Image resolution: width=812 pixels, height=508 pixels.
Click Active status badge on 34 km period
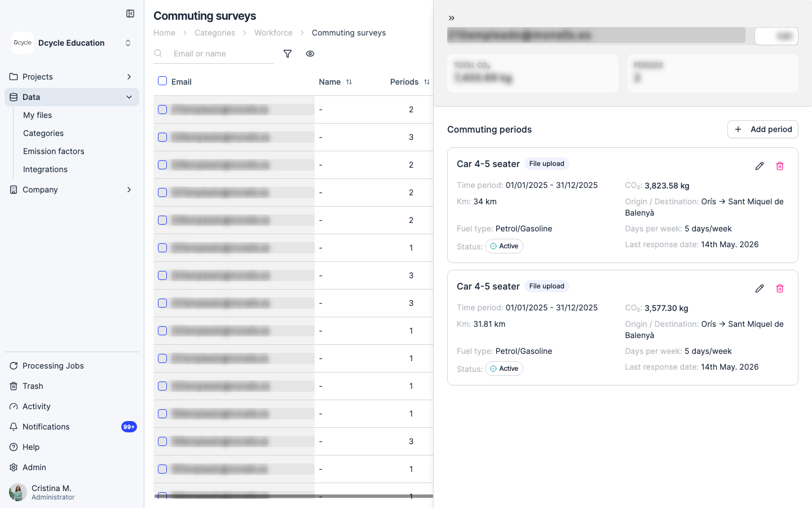(x=504, y=246)
